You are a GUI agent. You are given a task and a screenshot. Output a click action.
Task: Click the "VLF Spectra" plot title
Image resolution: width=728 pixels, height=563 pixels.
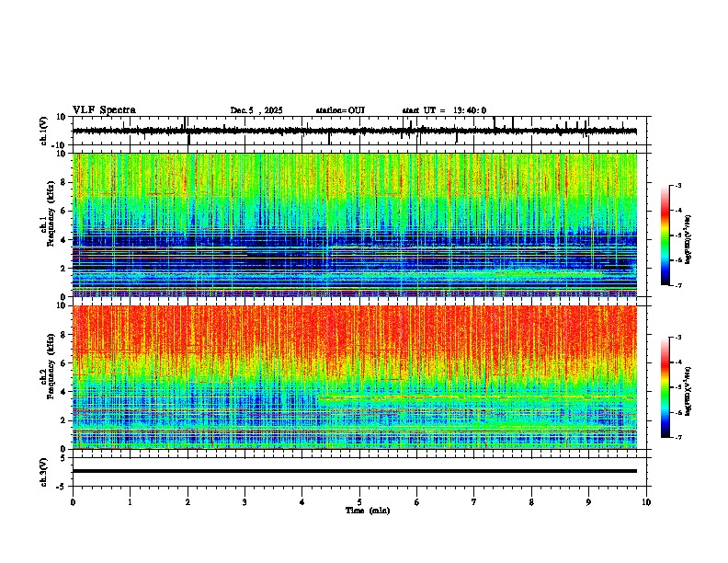click(104, 110)
